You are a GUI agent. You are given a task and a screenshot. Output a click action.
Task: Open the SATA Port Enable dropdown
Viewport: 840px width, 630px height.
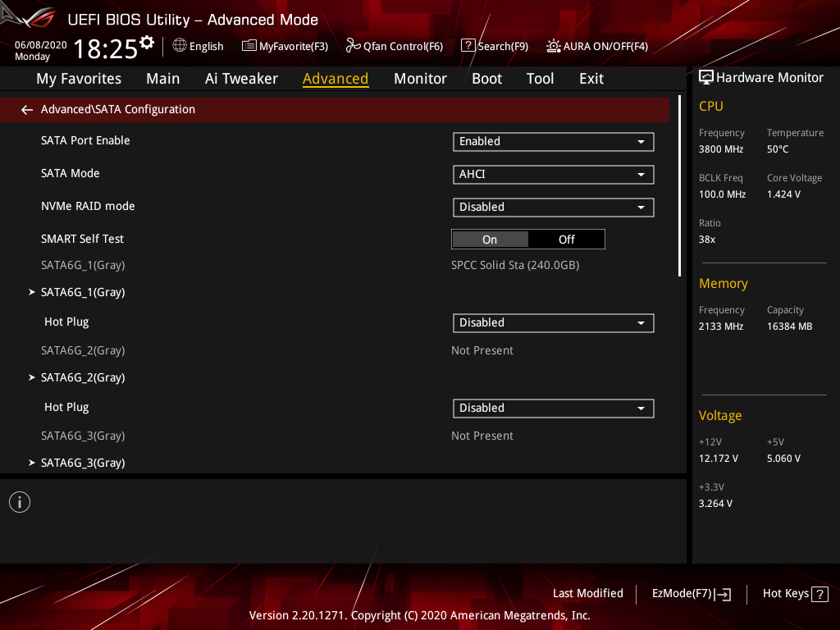[554, 141]
